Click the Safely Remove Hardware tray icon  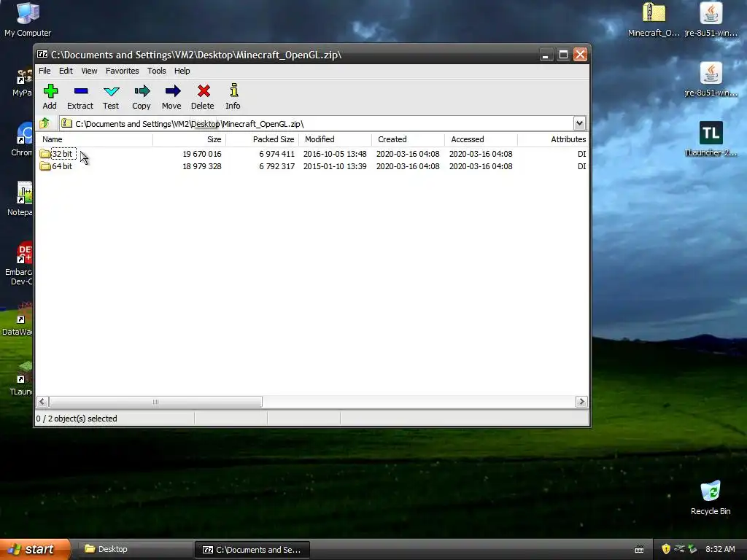tap(693, 549)
